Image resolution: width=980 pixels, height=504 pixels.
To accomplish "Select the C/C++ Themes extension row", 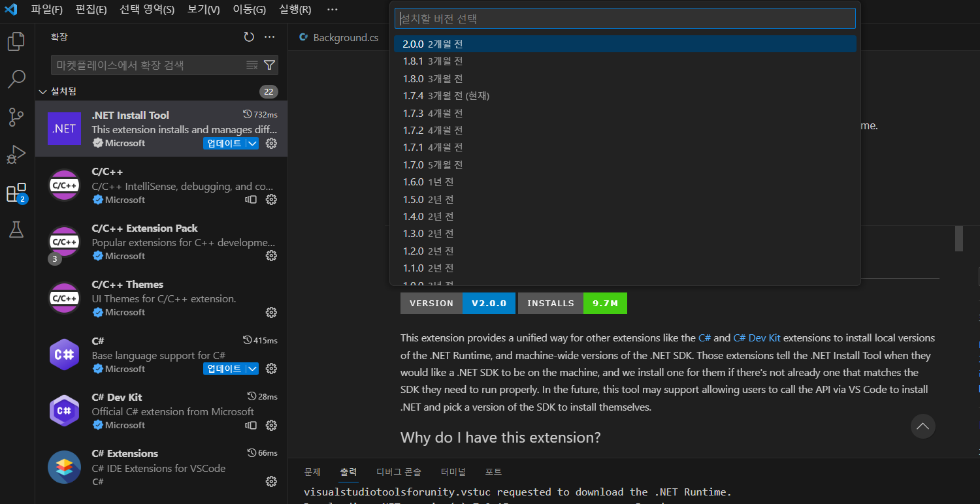I will (x=161, y=298).
